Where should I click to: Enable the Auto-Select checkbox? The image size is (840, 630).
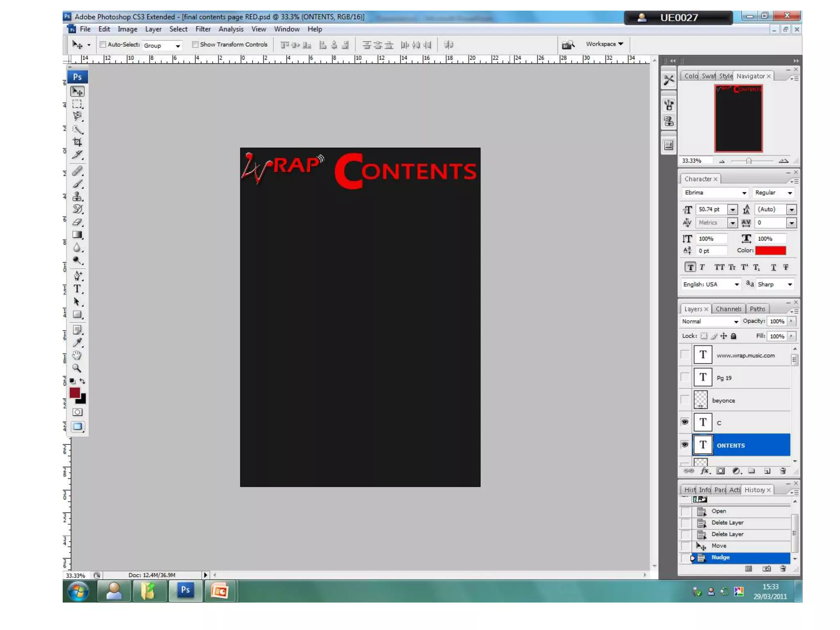[103, 44]
